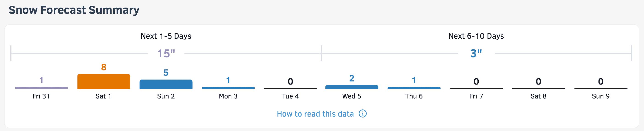
Task: Click the Fri 7 day label
Action: point(476,96)
